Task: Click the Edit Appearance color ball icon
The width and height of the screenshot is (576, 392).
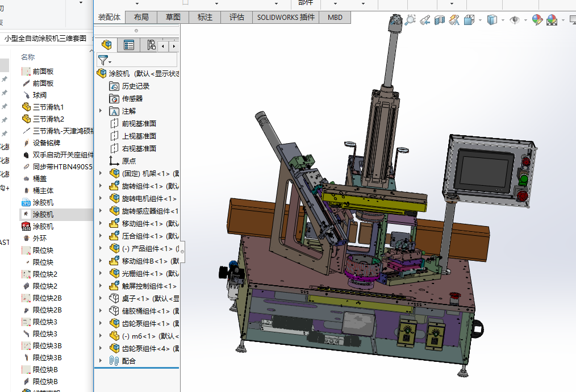Action: pyautogui.click(x=536, y=20)
